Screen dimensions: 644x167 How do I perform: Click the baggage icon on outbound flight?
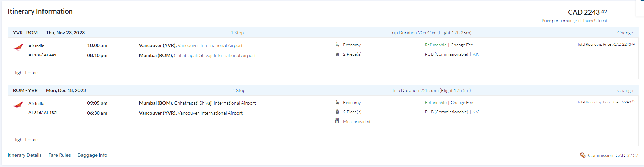[337, 54]
